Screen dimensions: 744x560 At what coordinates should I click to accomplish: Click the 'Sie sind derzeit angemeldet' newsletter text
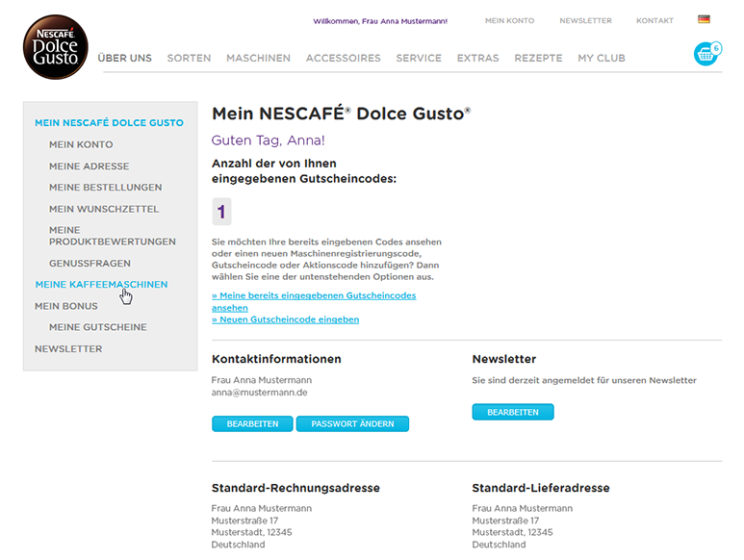point(584,380)
